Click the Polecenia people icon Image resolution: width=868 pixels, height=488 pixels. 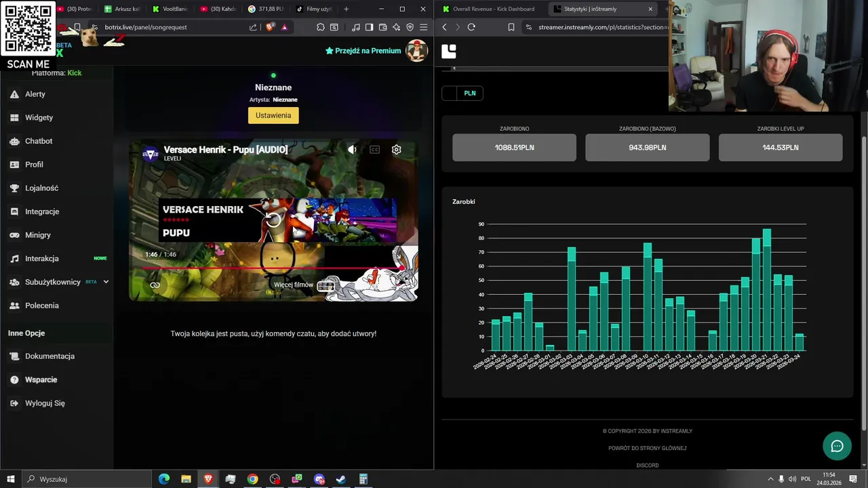14,306
